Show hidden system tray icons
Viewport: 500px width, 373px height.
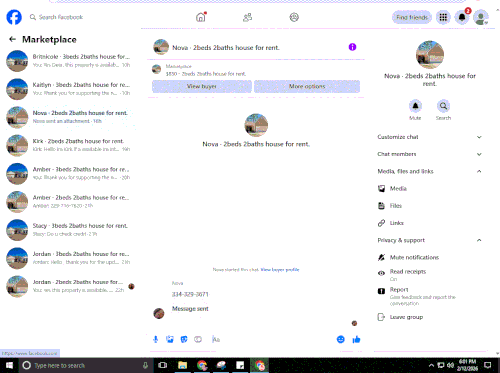click(431, 365)
